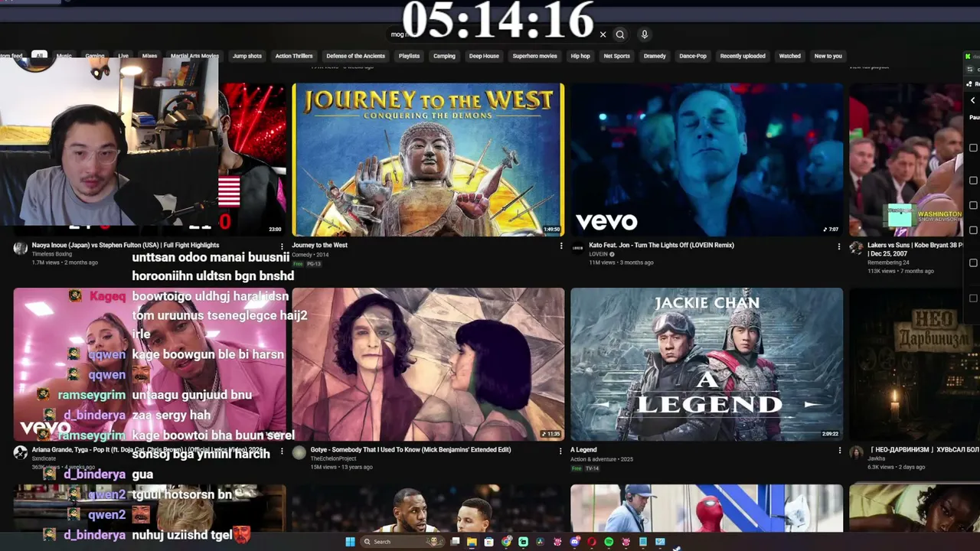The height and width of the screenshot is (551, 980).
Task: Open the Windows Start menu
Action: (350, 542)
